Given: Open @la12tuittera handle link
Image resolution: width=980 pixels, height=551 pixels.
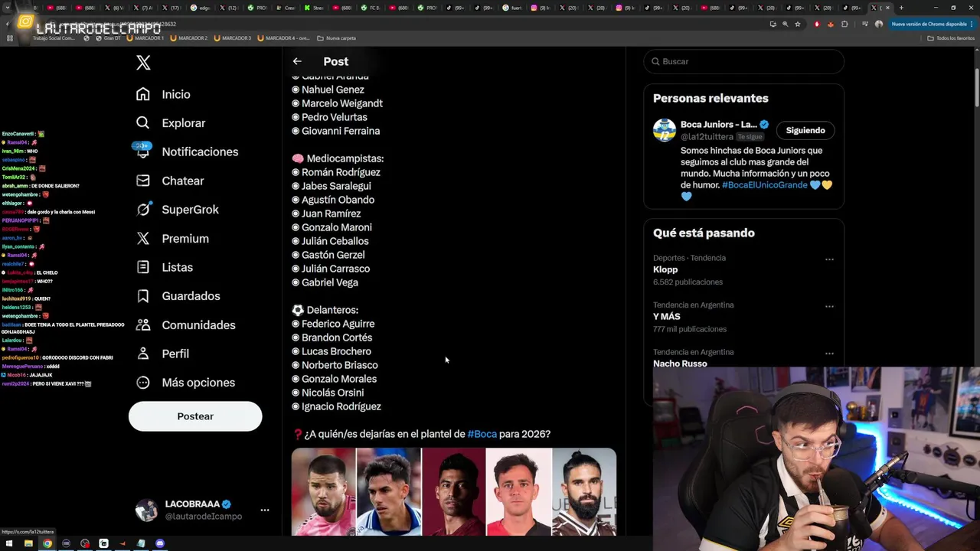Looking at the screenshot, I should pos(707,137).
